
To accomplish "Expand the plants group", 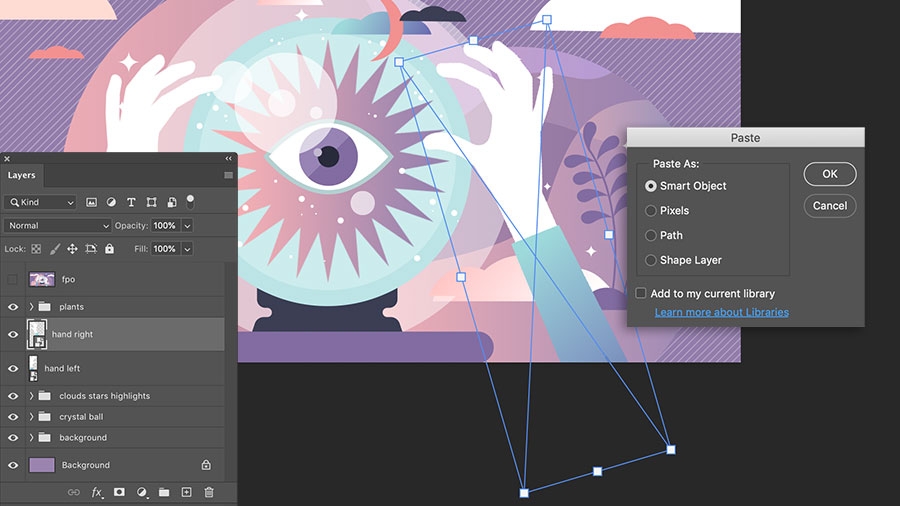I will click(x=32, y=306).
